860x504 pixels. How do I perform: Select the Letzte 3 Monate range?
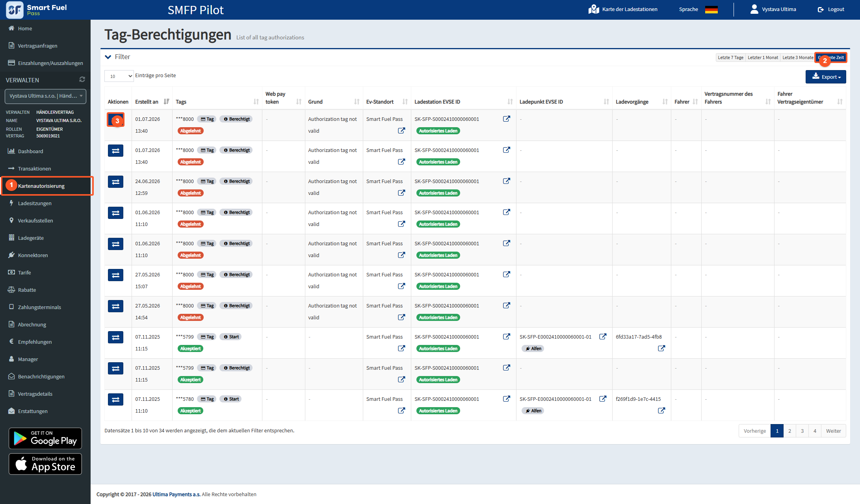[x=797, y=57]
